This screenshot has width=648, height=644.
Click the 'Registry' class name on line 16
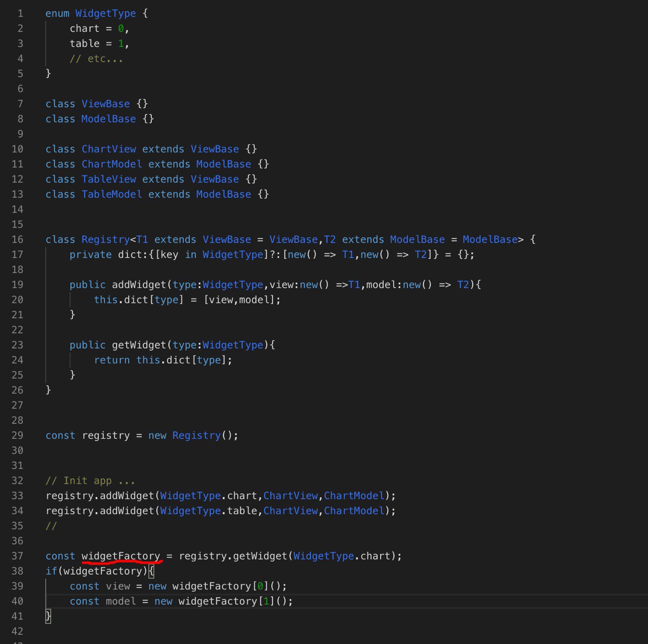point(106,240)
